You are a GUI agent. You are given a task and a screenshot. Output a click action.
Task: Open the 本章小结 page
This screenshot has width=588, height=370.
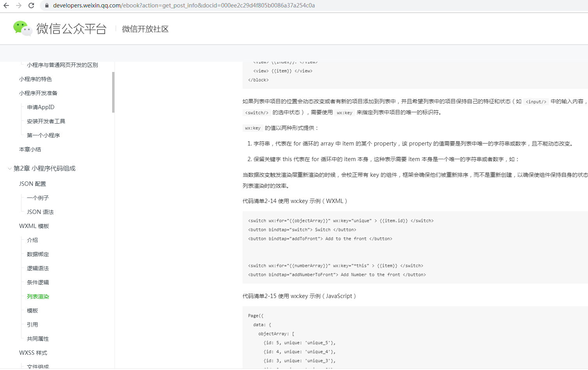coord(30,149)
